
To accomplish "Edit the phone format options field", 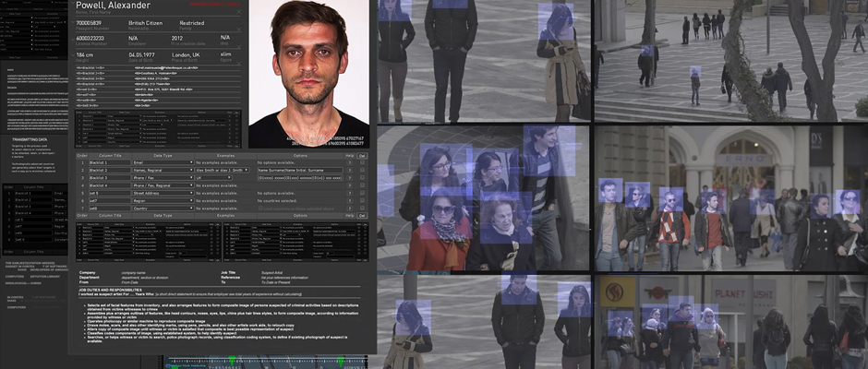I will 299,178.
